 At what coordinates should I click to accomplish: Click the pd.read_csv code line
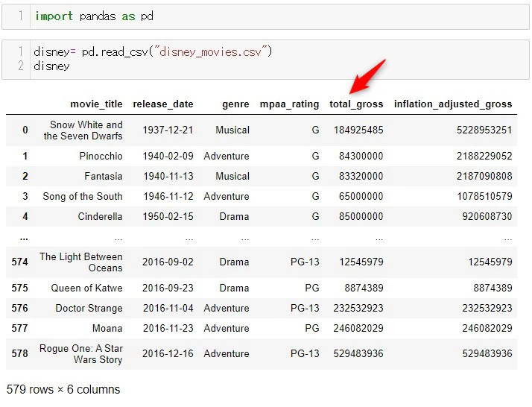click(153, 51)
